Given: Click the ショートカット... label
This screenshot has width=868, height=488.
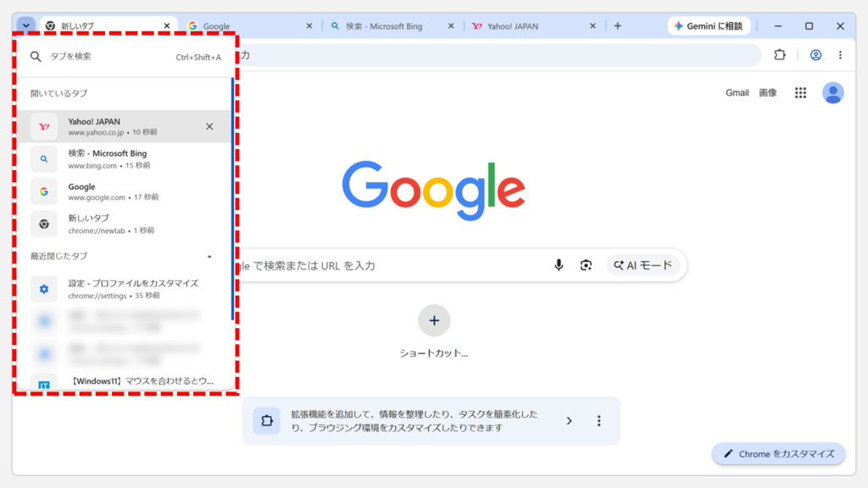Looking at the screenshot, I should click(x=434, y=353).
